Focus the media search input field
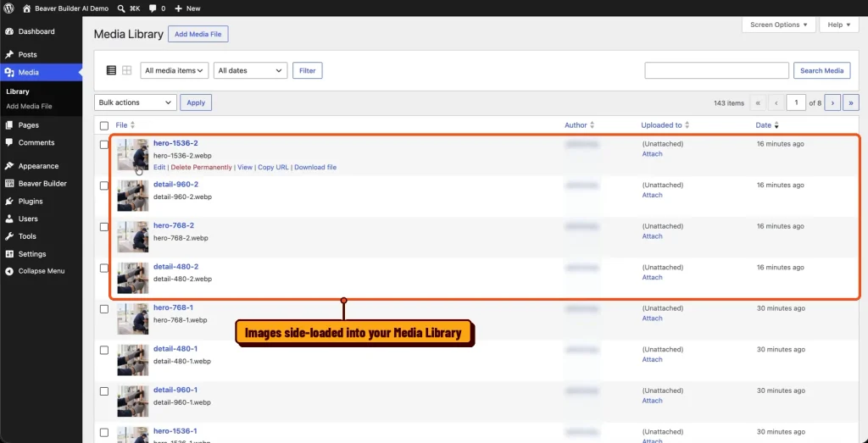The width and height of the screenshot is (868, 443). pos(717,70)
